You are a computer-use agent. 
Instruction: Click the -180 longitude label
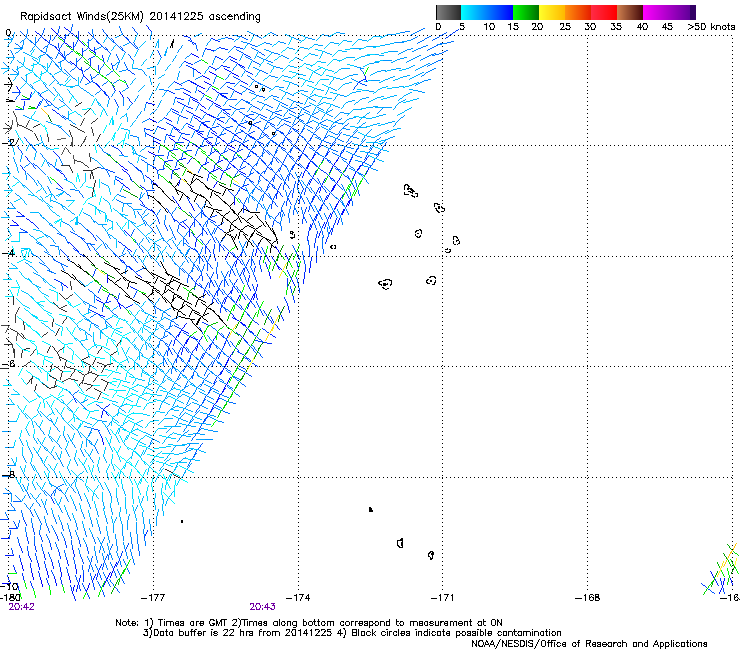[10, 598]
